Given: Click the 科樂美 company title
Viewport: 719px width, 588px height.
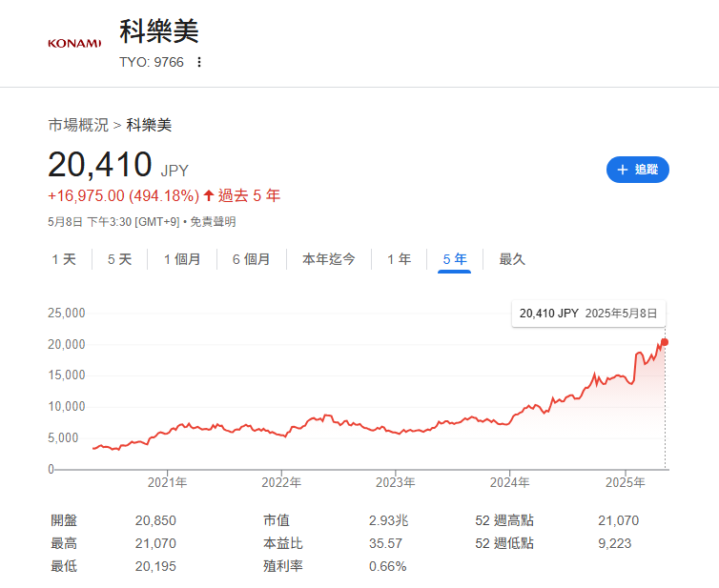Looking at the screenshot, I should (158, 31).
